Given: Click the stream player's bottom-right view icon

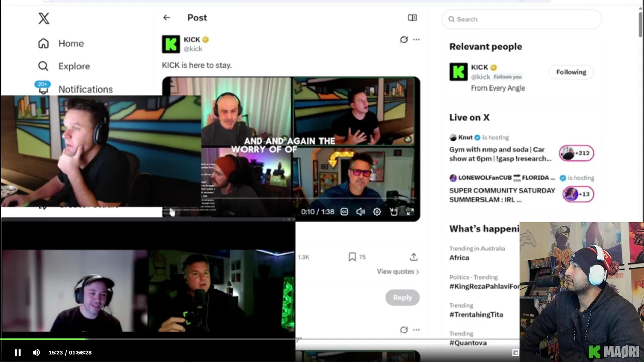Looking at the screenshot, I should point(515,352).
